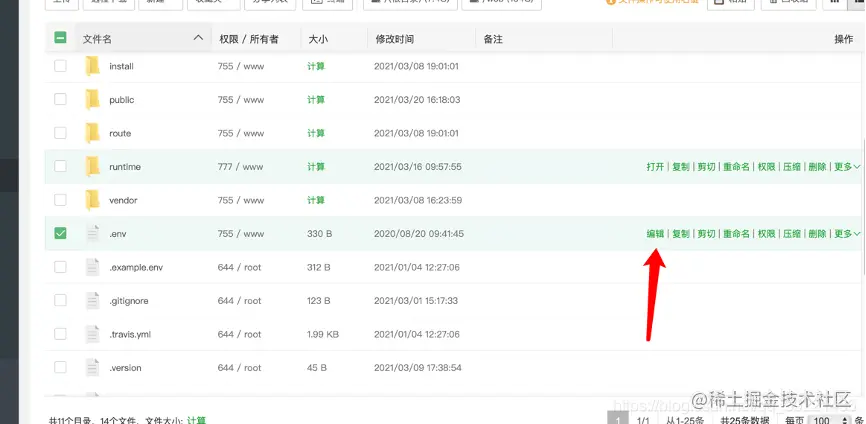This screenshot has height=424, width=866.
Task: Select the .travis.yml file name
Action: [130, 335]
